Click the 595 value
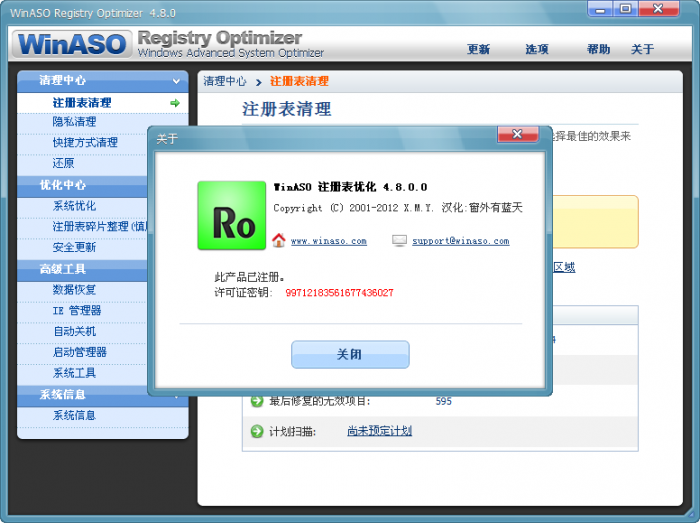This screenshot has height=523, width=700. coord(443,401)
